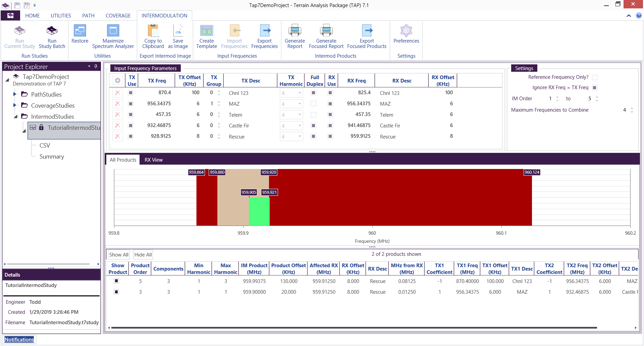Click Maximize Spectrum Analyzer icon

tap(113, 31)
